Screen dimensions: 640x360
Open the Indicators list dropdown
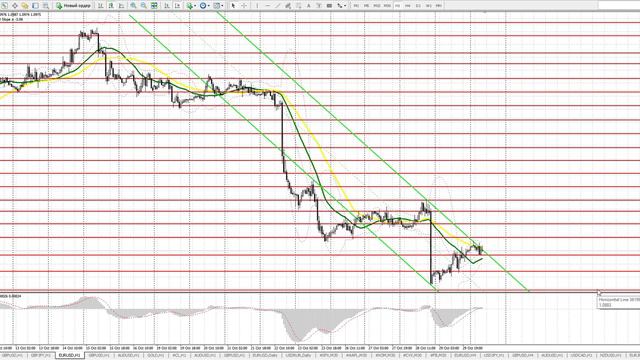[191, 6]
